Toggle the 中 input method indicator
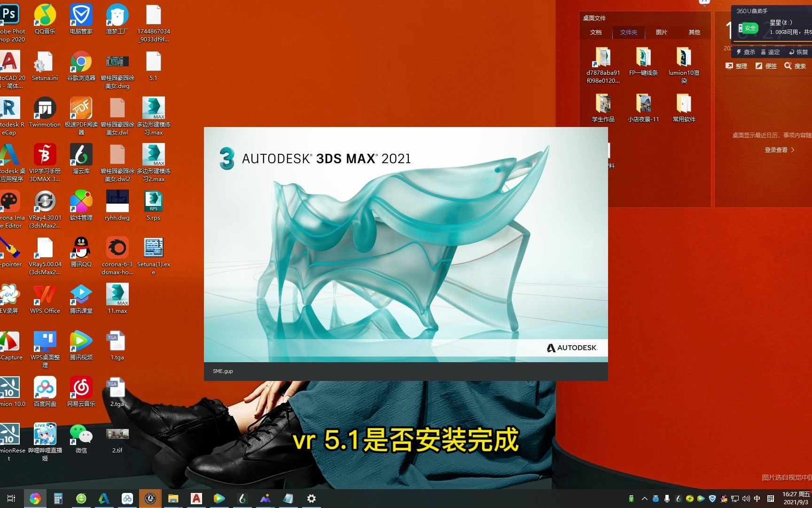This screenshot has width=812, height=508. coord(757,499)
